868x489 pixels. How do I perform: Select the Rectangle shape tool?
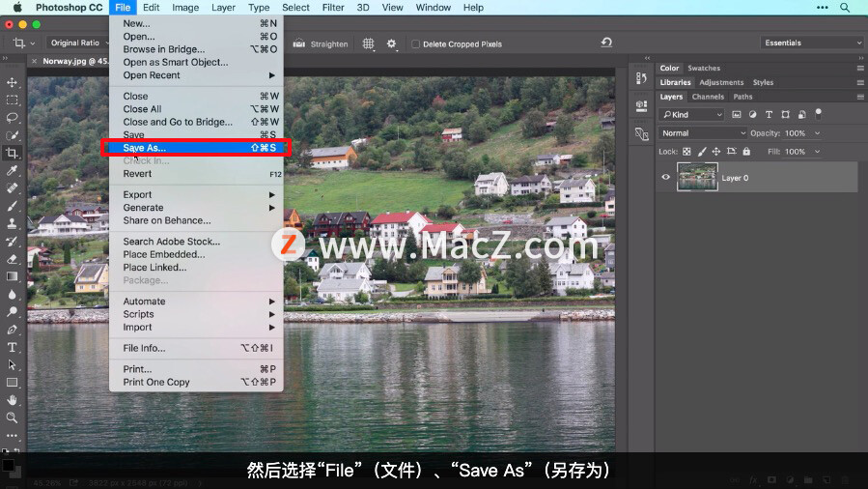12,383
